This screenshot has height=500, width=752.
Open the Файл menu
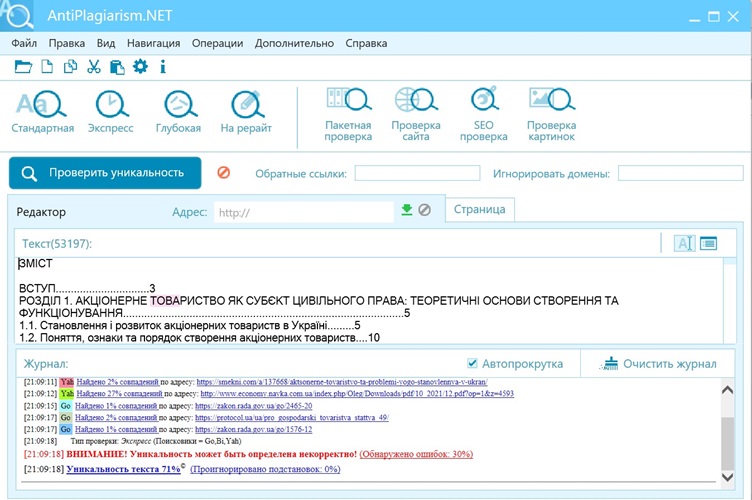24,43
